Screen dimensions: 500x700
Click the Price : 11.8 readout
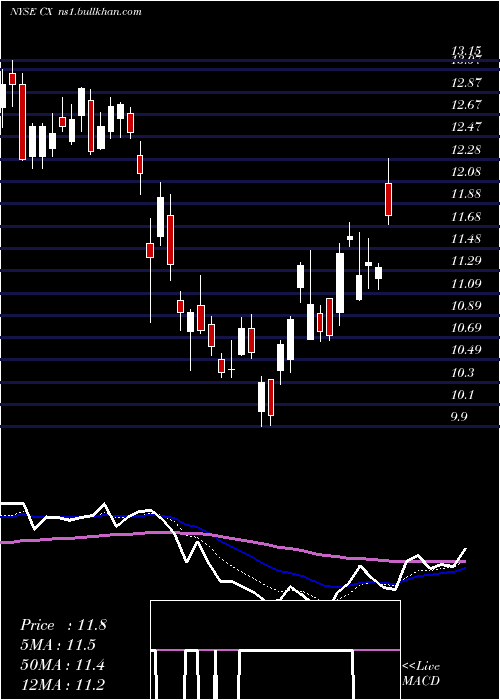pyautogui.click(x=63, y=625)
